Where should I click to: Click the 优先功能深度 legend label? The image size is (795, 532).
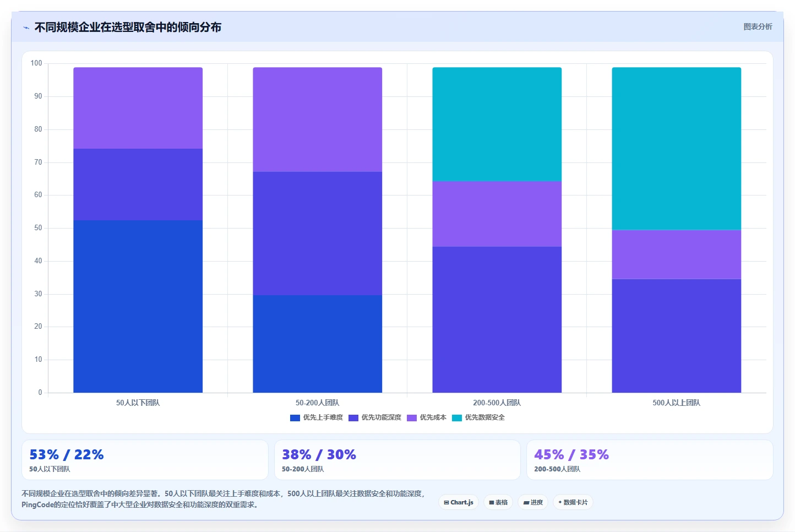(382, 417)
